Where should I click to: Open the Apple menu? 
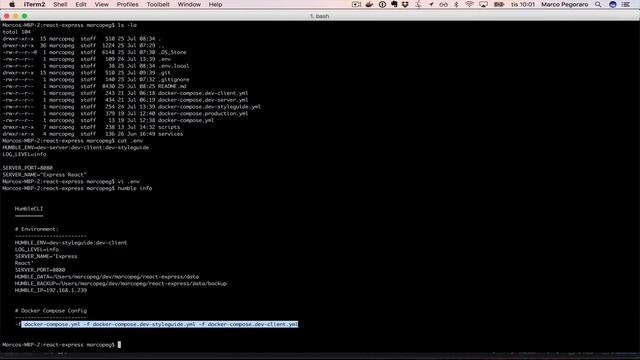[x=12, y=4]
